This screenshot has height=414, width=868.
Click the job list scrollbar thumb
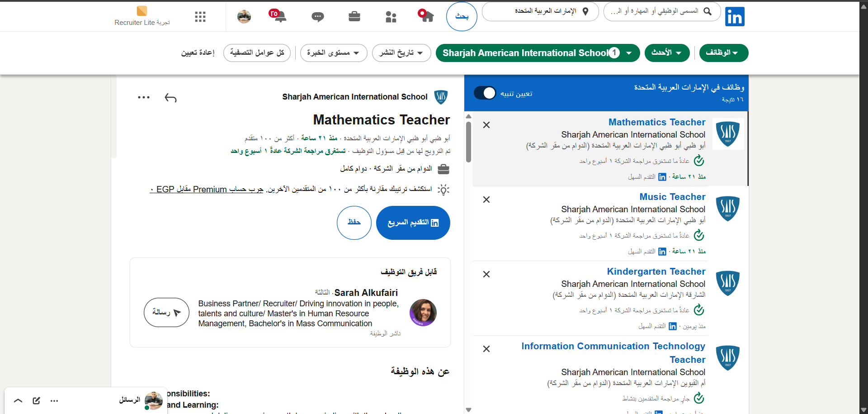pyautogui.click(x=468, y=142)
